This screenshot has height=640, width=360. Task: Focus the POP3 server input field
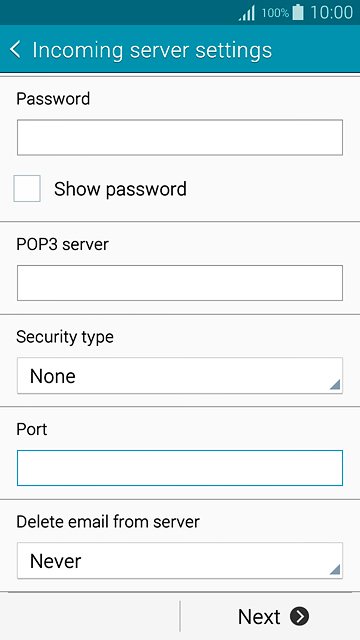pyautogui.click(x=180, y=283)
